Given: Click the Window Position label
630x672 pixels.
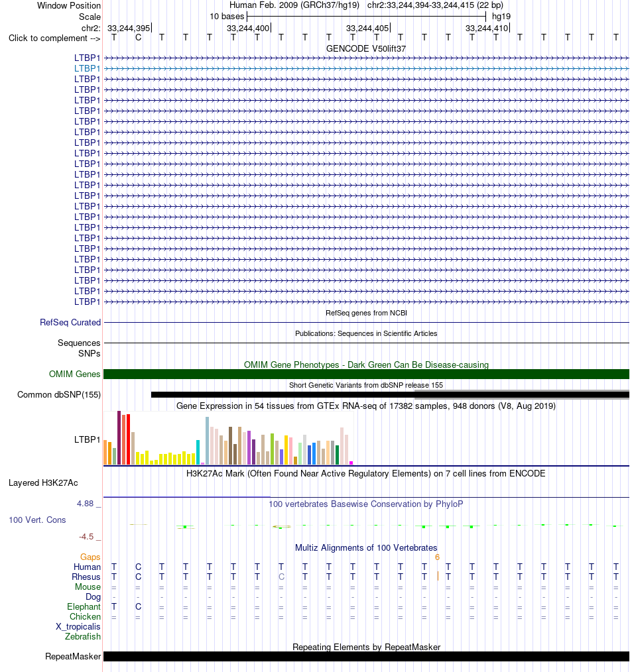Looking at the screenshot, I should pyautogui.click(x=69, y=5).
